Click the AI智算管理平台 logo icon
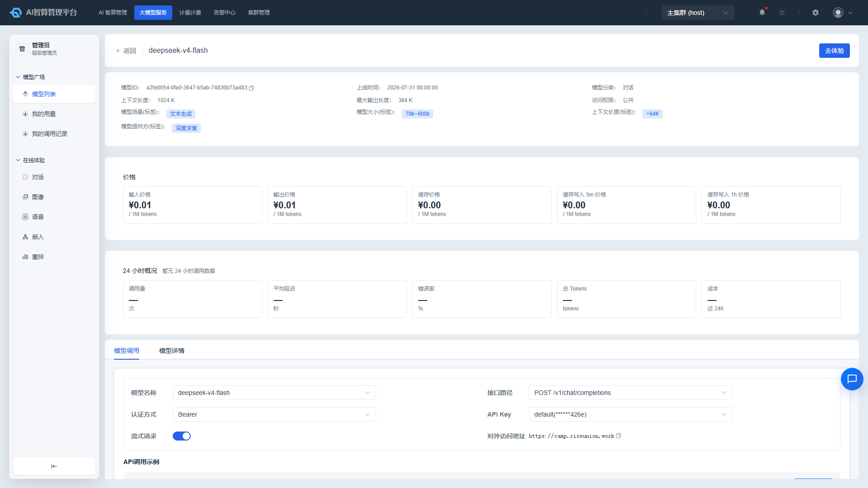Screen dimensions: 868x488 [x=16, y=13]
